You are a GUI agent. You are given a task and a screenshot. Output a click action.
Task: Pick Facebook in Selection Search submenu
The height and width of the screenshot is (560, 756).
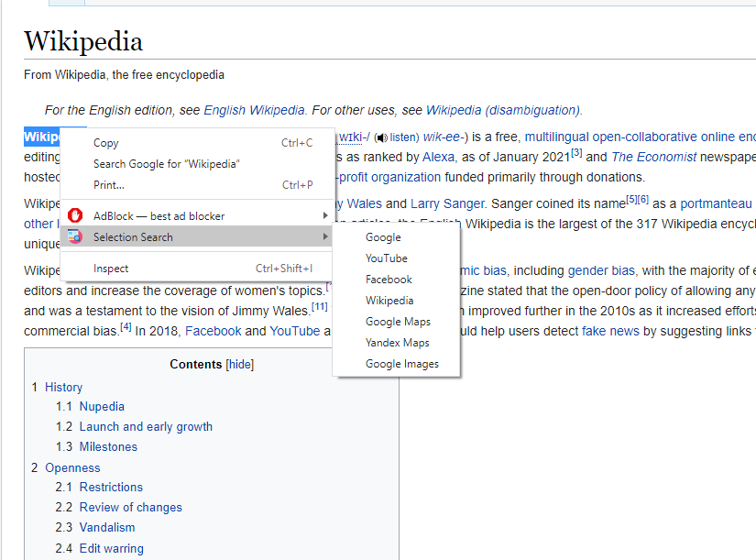click(x=389, y=279)
